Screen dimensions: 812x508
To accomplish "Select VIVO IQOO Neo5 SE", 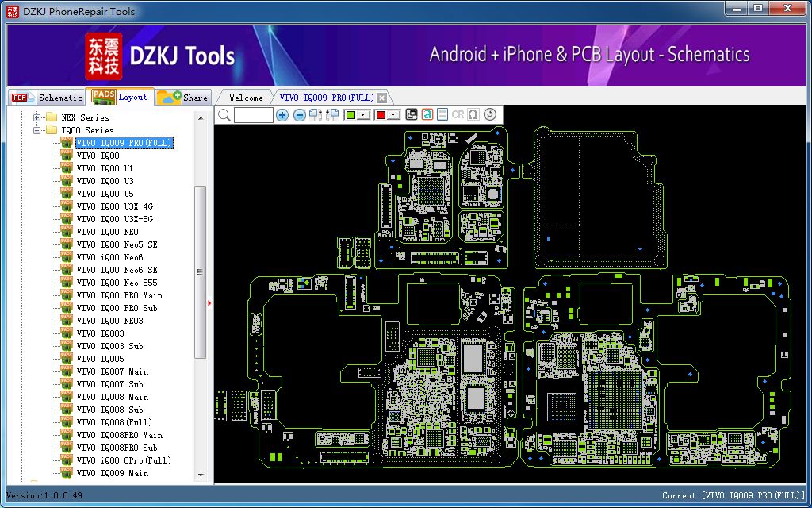I will [117, 244].
